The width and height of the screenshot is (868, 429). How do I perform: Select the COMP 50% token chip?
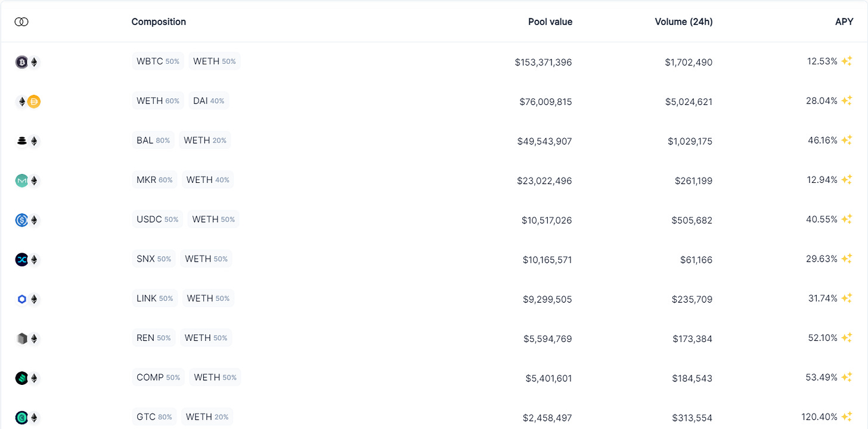pos(159,378)
